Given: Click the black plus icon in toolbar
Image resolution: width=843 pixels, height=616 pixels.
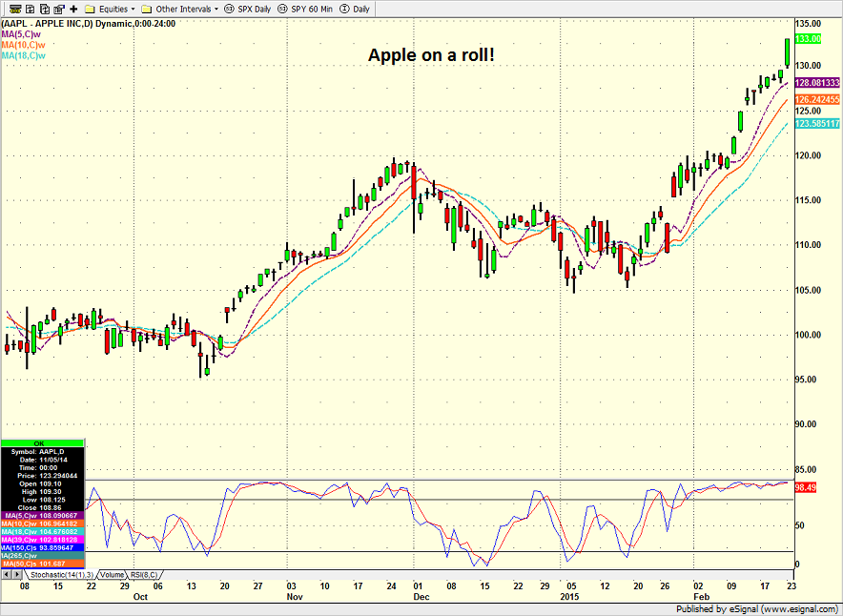Looking at the screenshot, I should (x=73, y=10).
